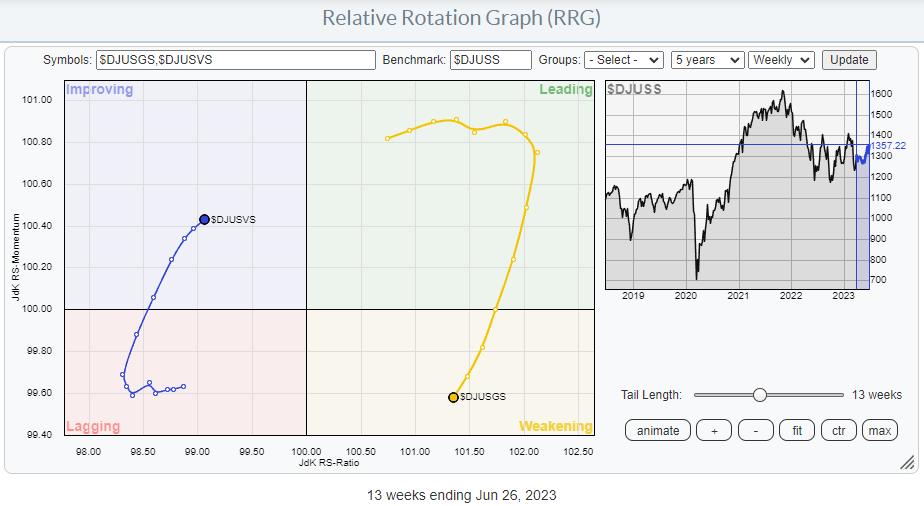The width and height of the screenshot is (924, 506).
Task: Open the Groups select dropdown
Action: click(625, 60)
